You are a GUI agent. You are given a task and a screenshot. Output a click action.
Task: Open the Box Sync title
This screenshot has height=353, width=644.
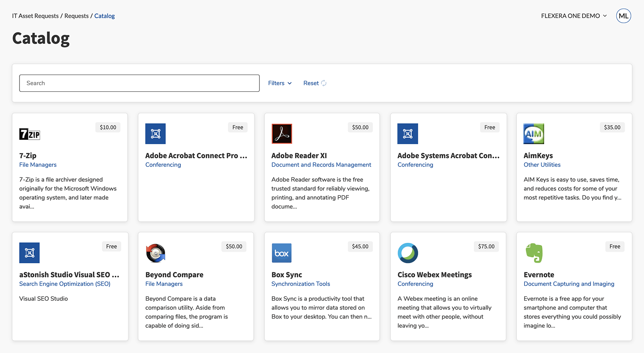pyautogui.click(x=287, y=275)
